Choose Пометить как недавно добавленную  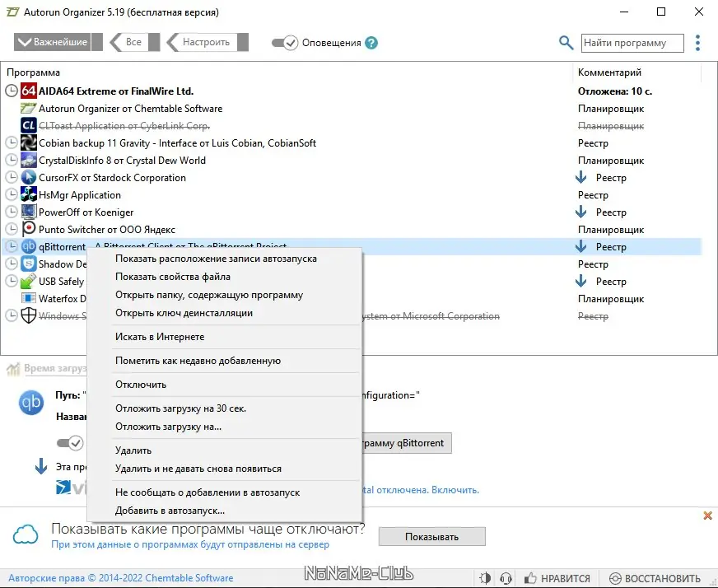(224, 361)
